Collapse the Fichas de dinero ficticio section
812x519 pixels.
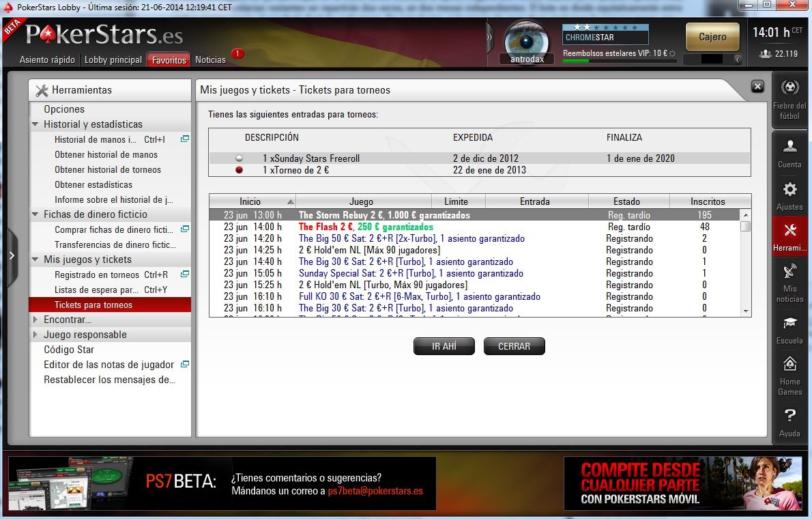coord(35,214)
